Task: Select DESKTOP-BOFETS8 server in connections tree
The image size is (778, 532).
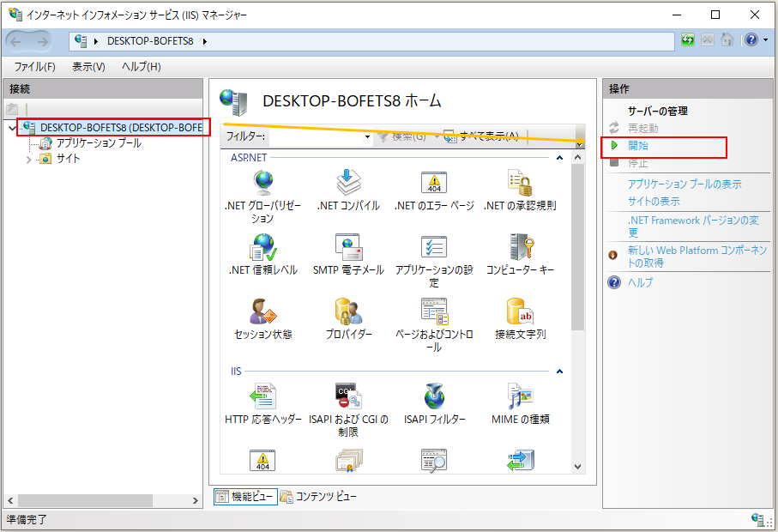Action: (121, 128)
